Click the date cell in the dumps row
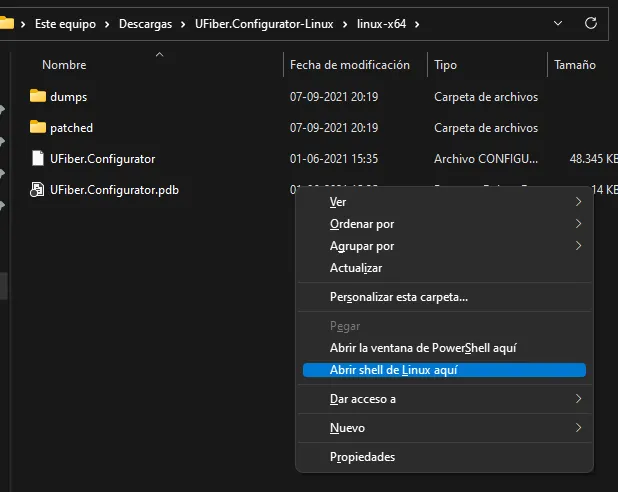 tap(334, 97)
